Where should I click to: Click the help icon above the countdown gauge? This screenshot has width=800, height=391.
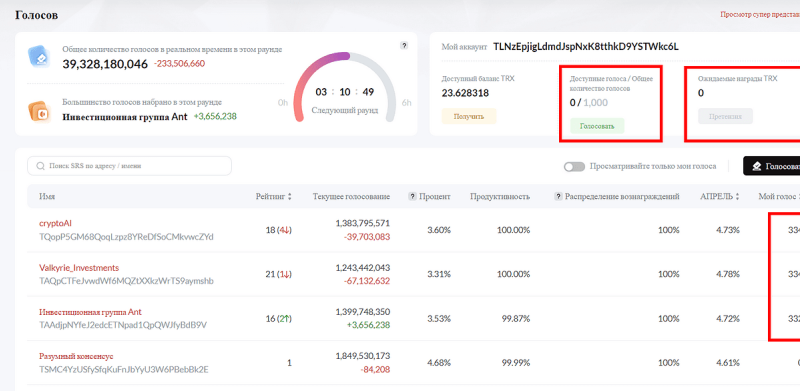[404, 46]
